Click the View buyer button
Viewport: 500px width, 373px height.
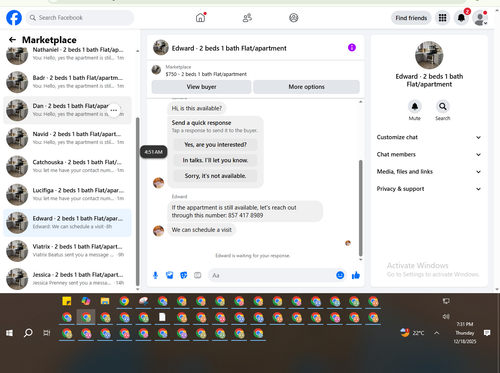tap(201, 87)
